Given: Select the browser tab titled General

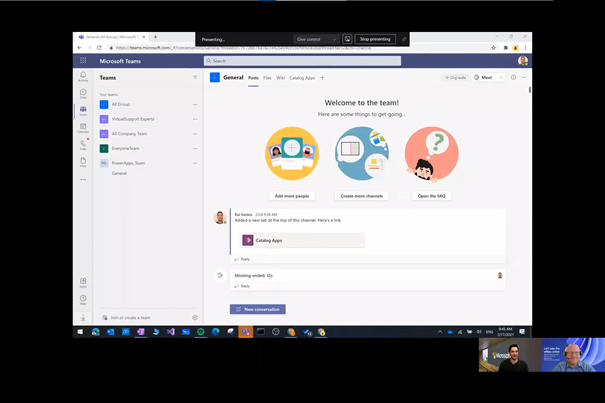Looking at the screenshot, I should coord(111,37).
